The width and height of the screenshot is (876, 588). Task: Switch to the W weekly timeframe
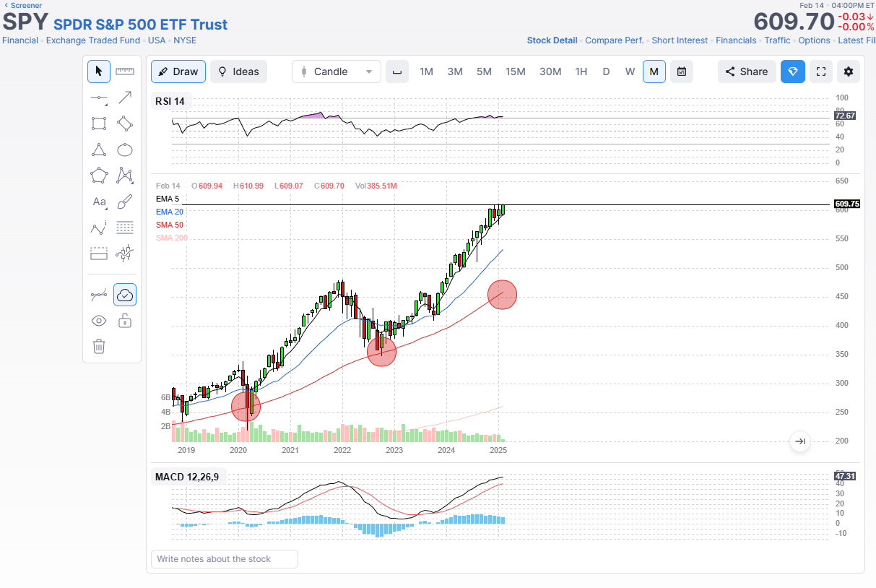pyautogui.click(x=630, y=72)
